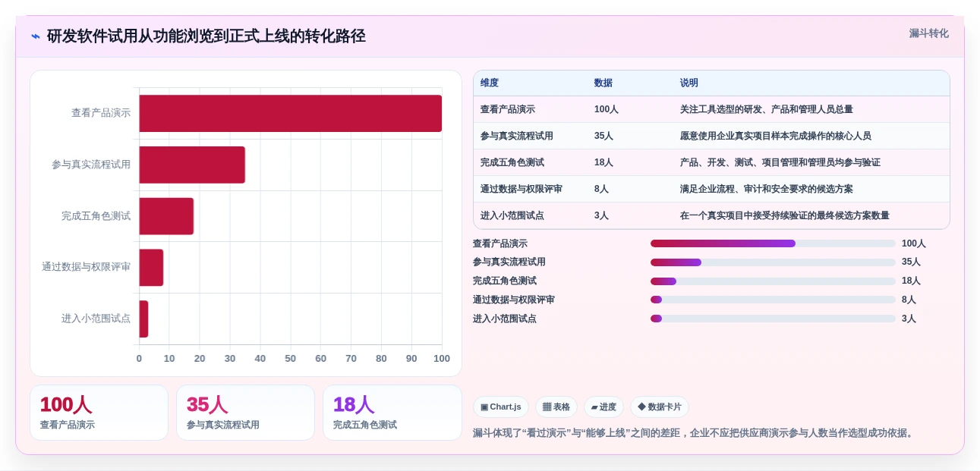Select the table cell 查看产品演示
Viewport: 980px width, 471px height.
click(508, 109)
